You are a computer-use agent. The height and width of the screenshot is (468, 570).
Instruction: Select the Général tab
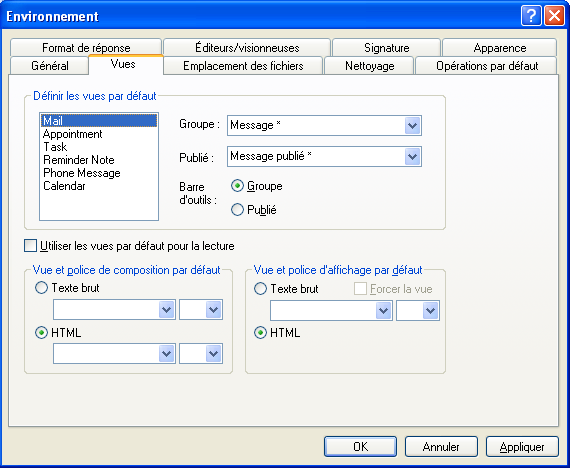[50, 66]
